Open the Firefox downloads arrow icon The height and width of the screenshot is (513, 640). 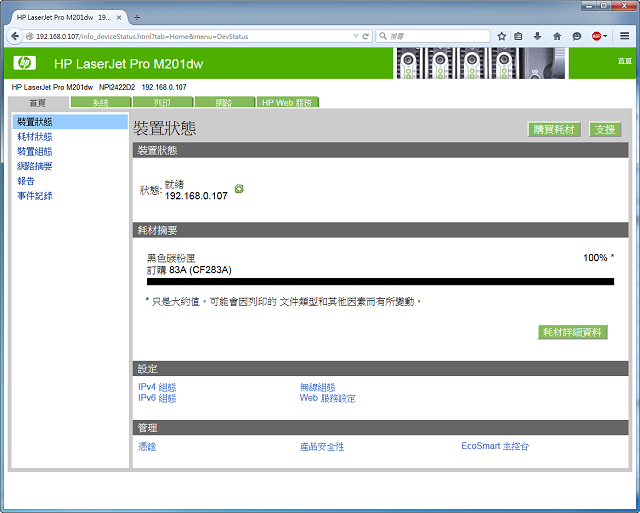point(538,36)
